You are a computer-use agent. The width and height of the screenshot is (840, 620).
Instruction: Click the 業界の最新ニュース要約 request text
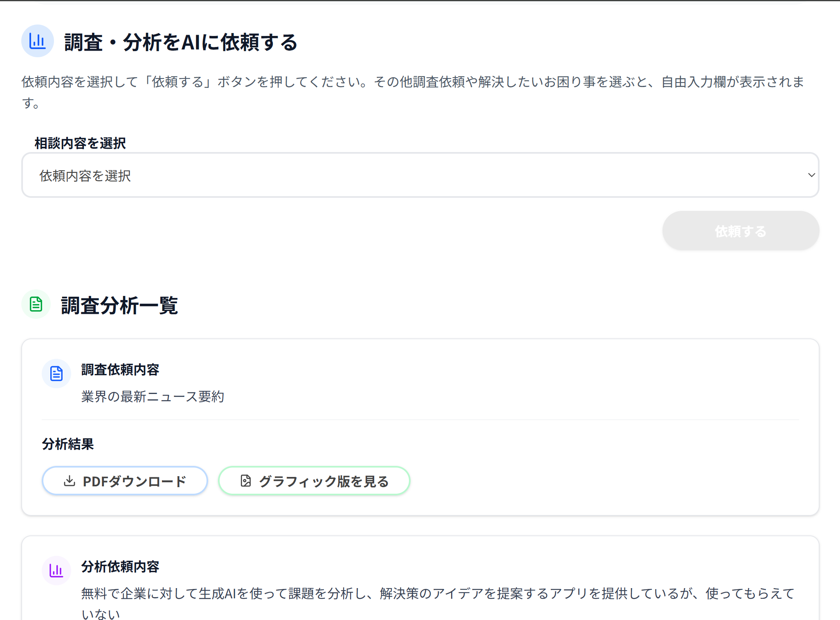153,396
